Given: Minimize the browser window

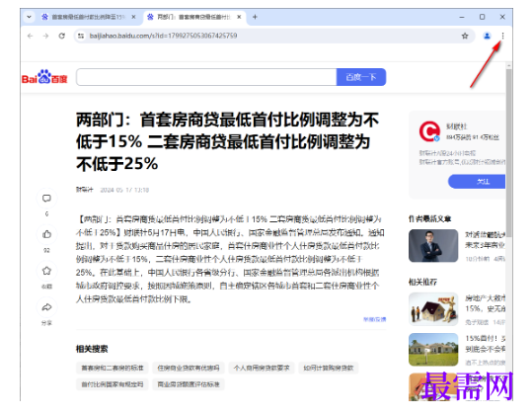Looking at the screenshot, I should tap(462, 17).
